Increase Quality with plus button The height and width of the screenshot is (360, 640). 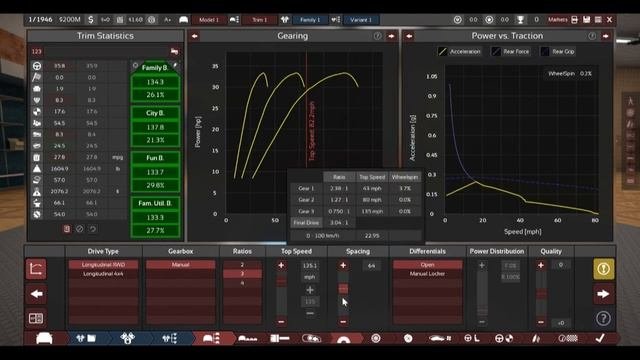(541, 265)
